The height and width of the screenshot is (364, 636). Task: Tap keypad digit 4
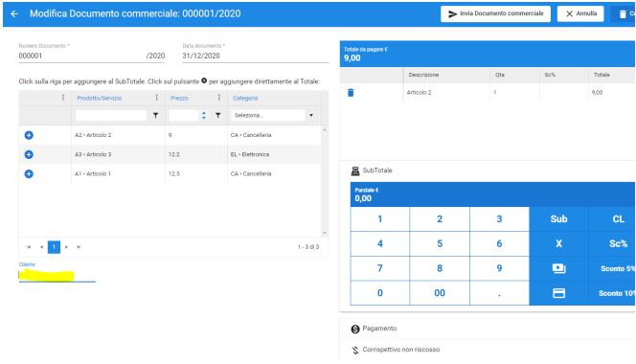[x=380, y=243]
